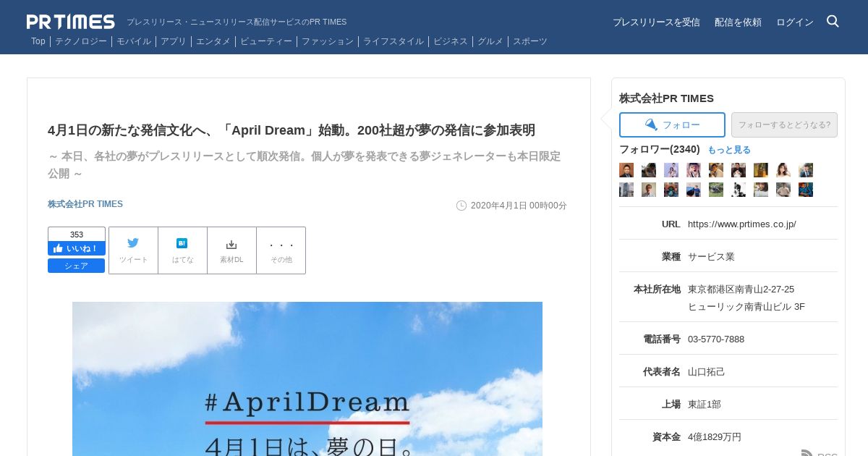Open the テクノロジー category

pos(81,41)
